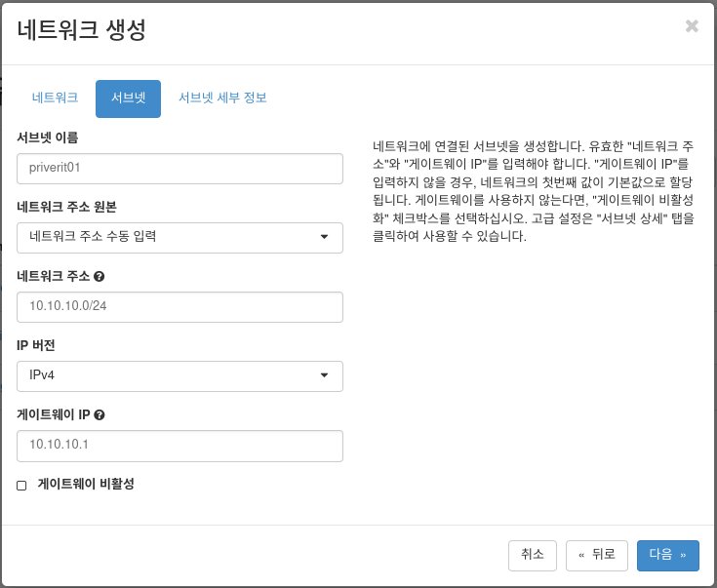Click the 취소 button

[533, 556]
